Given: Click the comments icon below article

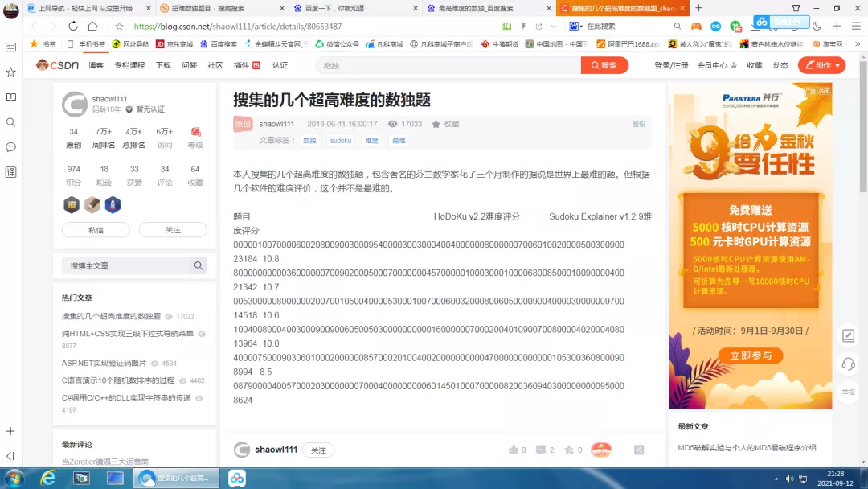Looking at the screenshot, I should (x=541, y=450).
